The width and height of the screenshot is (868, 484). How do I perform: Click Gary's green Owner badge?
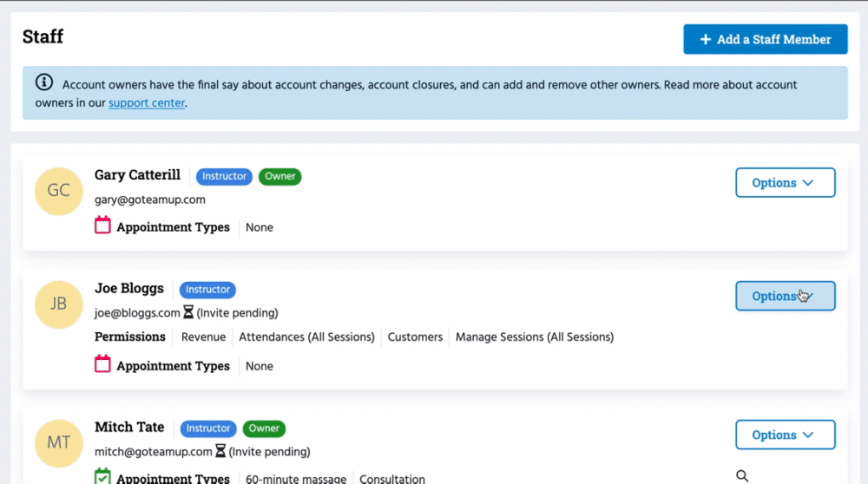[x=279, y=176]
